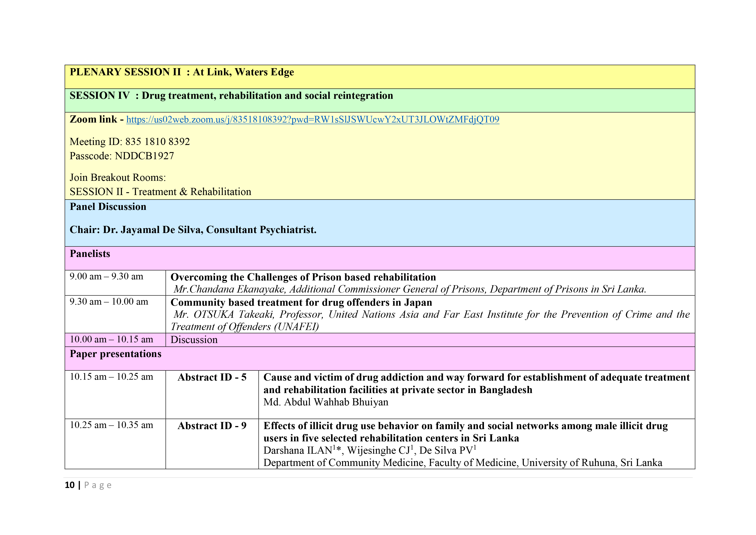
Task: Open the Zoom meeting hyperlink
Action: (x=313, y=120)
